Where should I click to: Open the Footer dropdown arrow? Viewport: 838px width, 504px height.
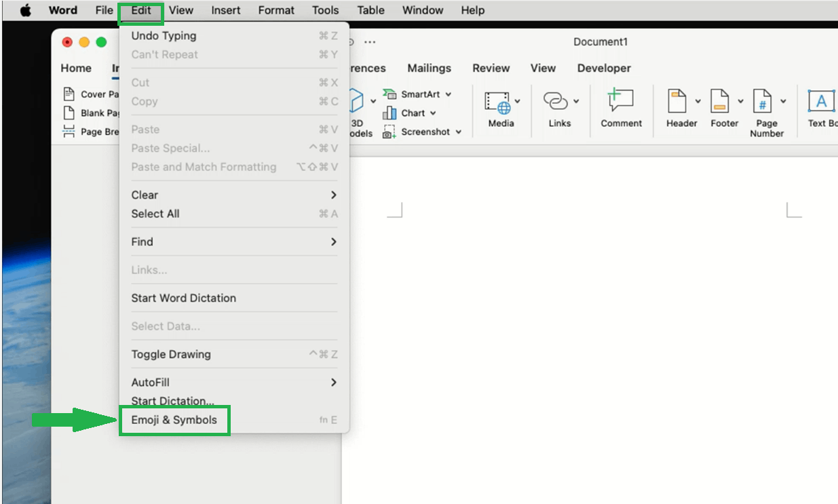740,101
